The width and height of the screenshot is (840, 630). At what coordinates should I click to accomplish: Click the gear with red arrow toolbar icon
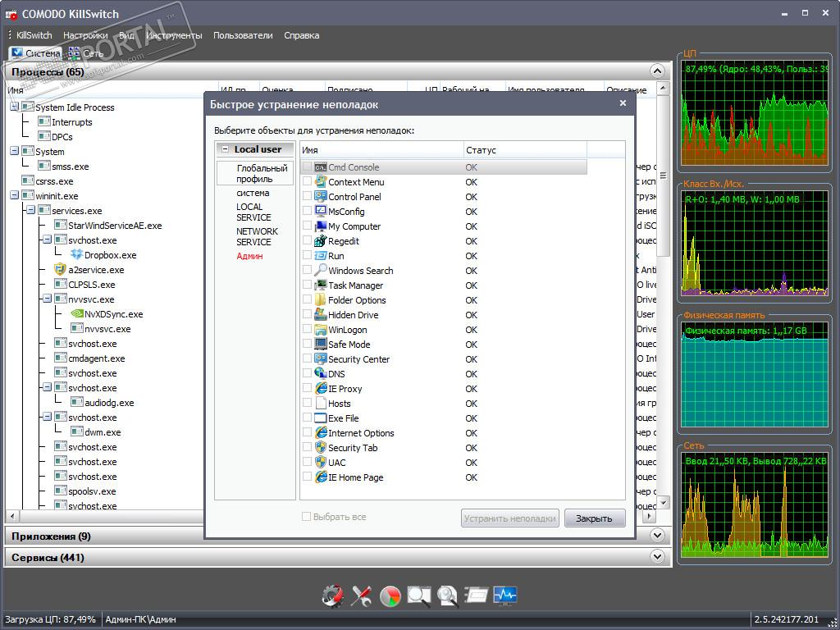pyautogui.click(x=332, y=596)
